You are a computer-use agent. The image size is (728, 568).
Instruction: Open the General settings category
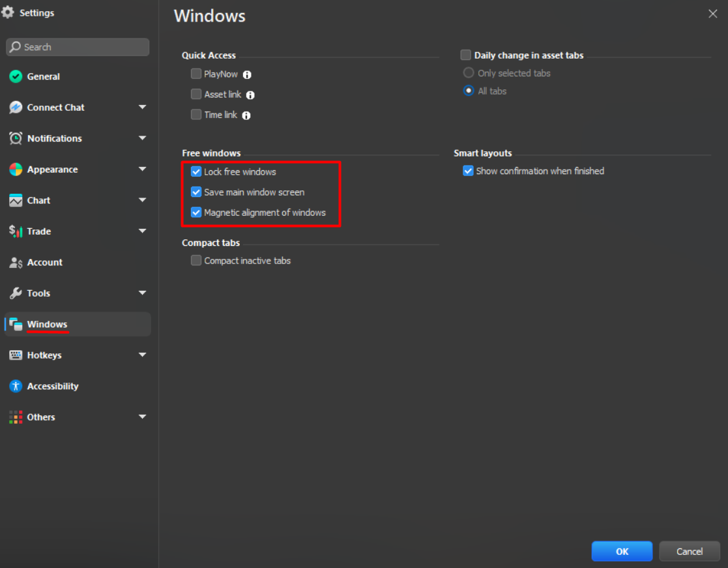[x=77, y=77]
